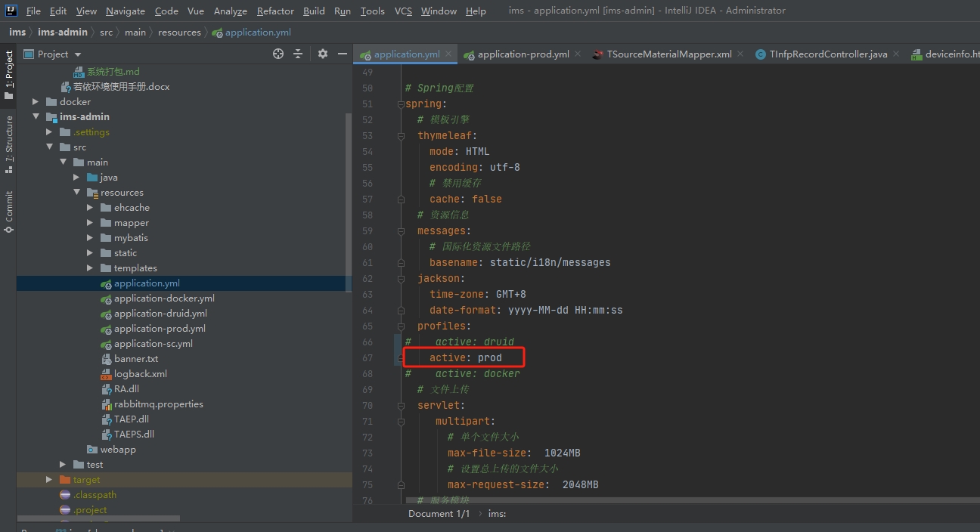Fold the spring block at line 51

[x=402, y=104]
